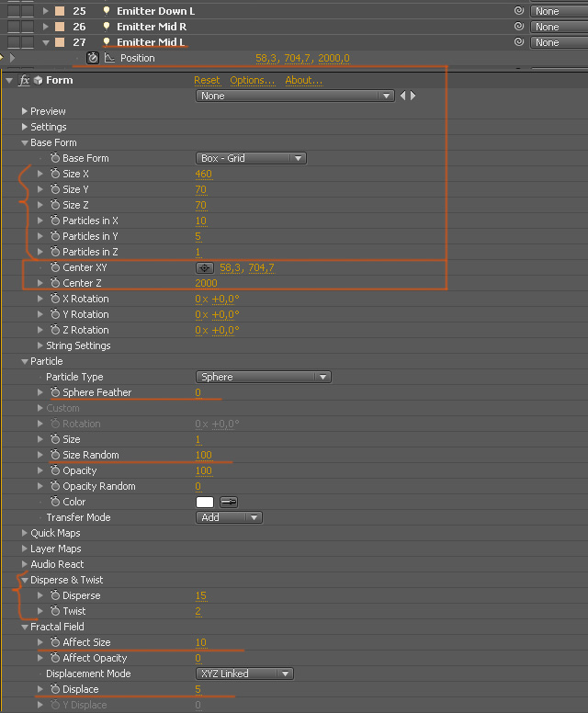Screen dimensions: 588x713
Task: Open the Transfer Mode Add dropdown
Action: click(229, 517)
